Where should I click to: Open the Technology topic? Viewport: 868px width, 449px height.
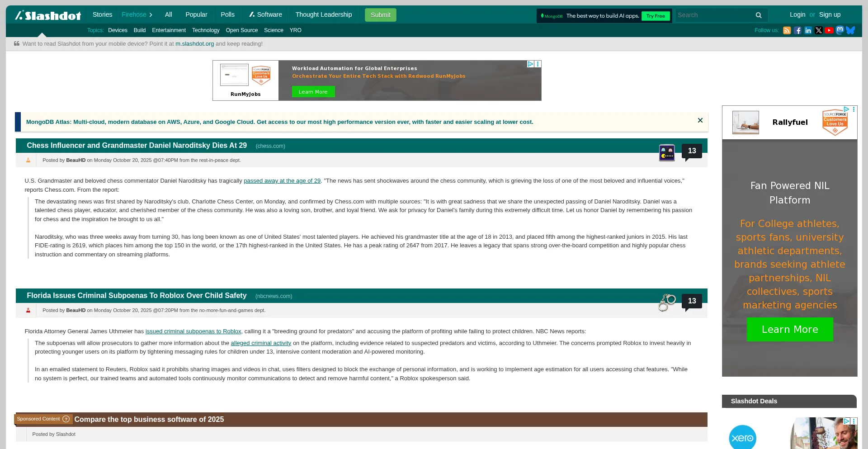[x=206, y=30]
